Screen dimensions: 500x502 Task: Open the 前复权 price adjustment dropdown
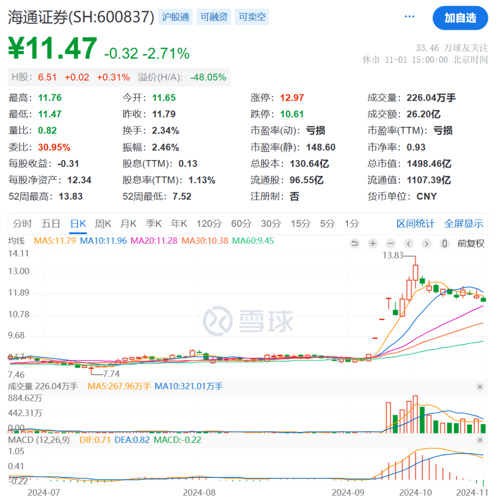tap(471, 244)
